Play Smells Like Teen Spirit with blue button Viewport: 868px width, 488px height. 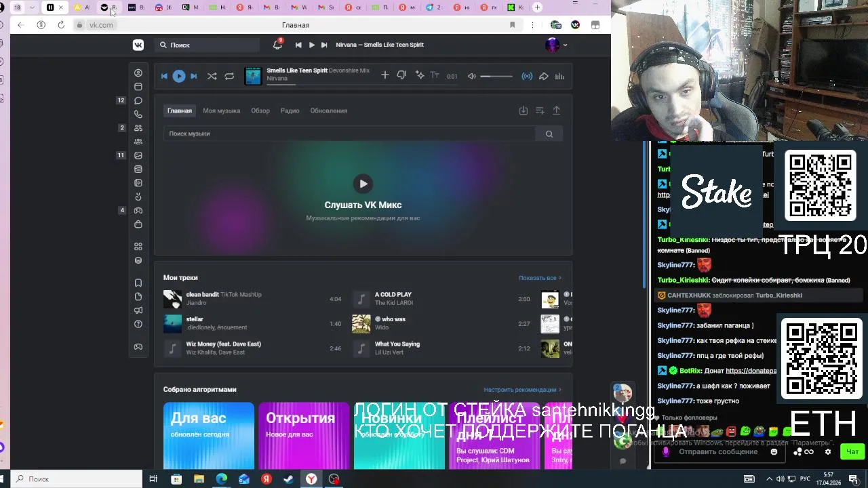179,76
